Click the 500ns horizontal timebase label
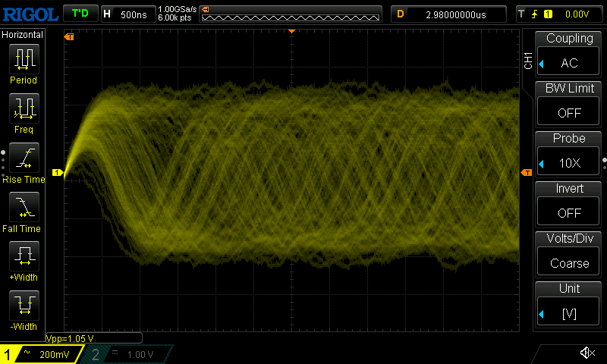 [x=127, y=14]
